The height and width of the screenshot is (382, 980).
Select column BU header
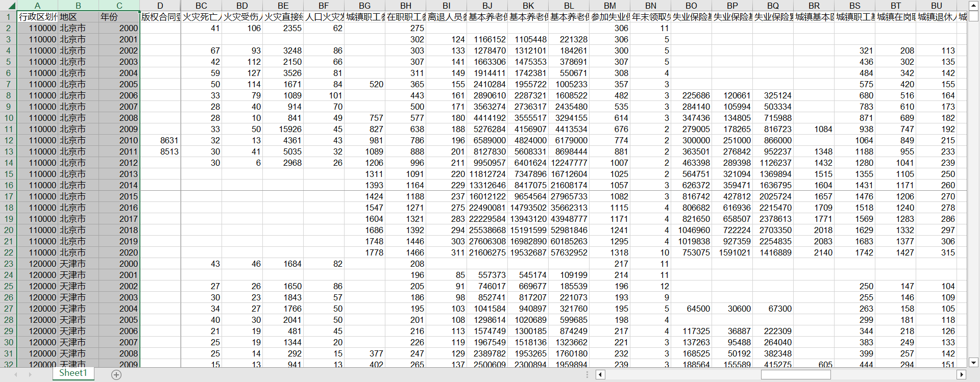click(x=937, y=6)
